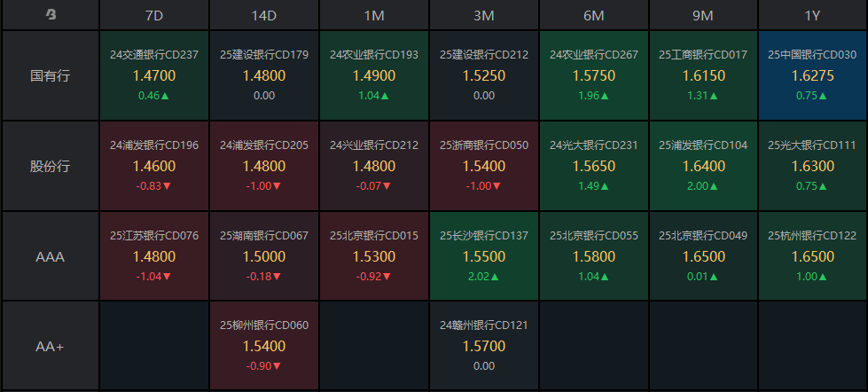The height and width of the screenshot is (392, 868).
Task: Click the 1Y tenor column header
Action: [812, 15]
